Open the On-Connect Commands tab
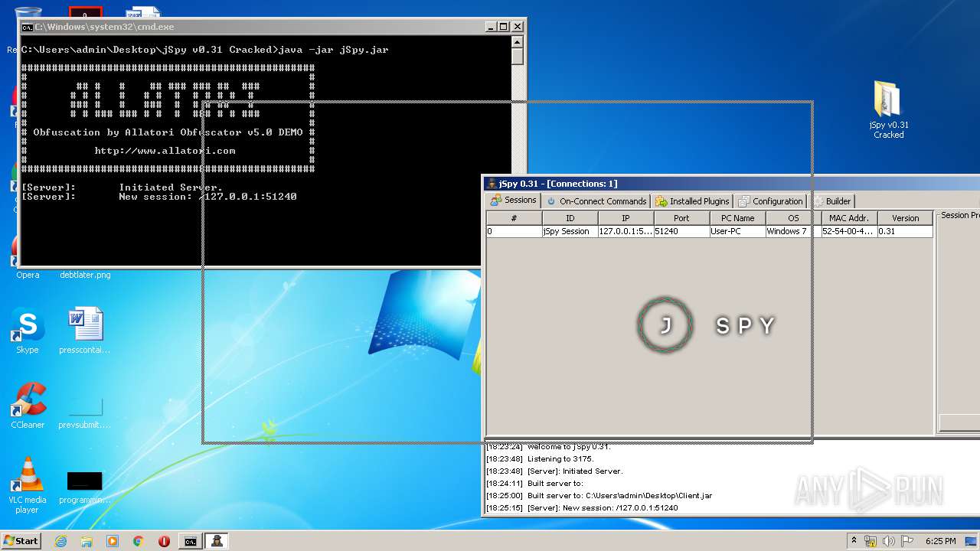Viewport: 980px width, 551px height. click(x=596, y=201)
